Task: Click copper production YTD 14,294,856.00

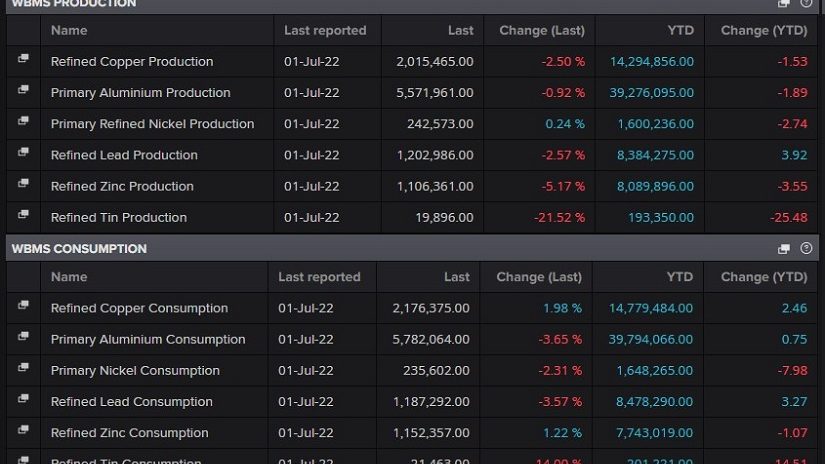Action: [651, 62]
